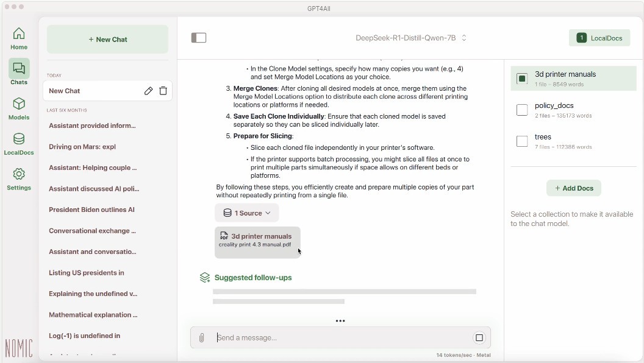Open chat 'Log(-1) is undefined in'
644x363 pixels.
pyautogui.click(x=85, y=336)
